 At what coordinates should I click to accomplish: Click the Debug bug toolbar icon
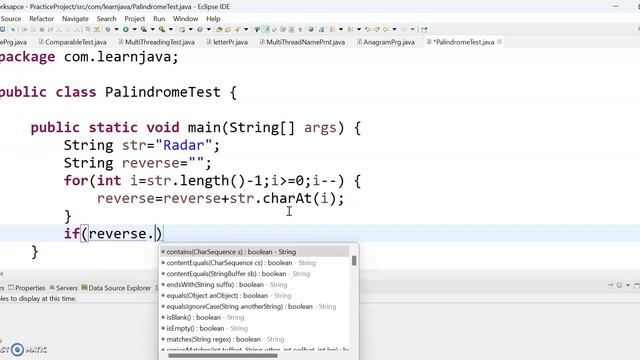[x=108, y=29]
